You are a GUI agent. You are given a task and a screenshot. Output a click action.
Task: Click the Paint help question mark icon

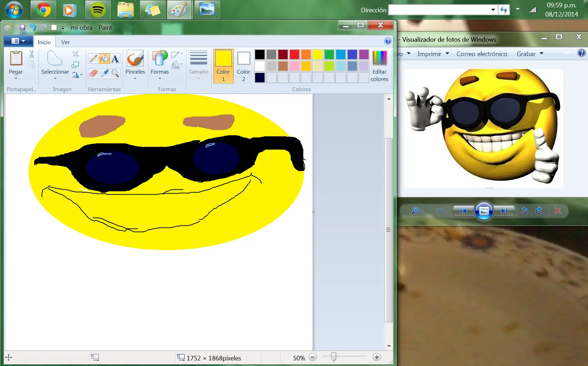coord(388,41)
